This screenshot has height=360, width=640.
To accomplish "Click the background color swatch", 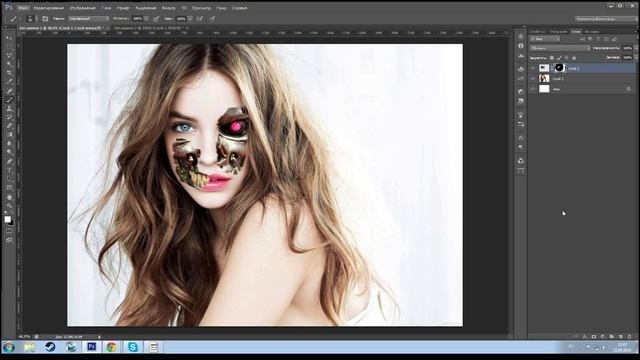I will pos(11,223).
